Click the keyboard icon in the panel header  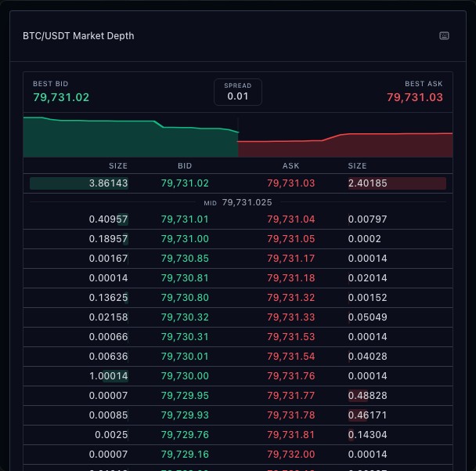(444, 35)
